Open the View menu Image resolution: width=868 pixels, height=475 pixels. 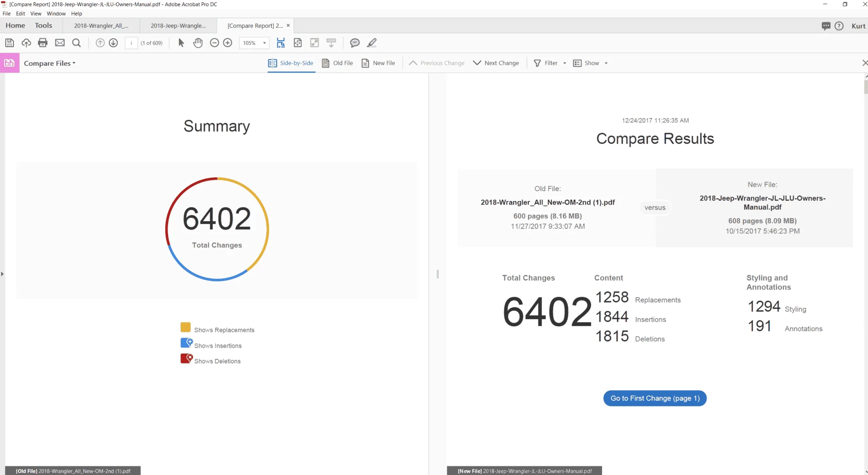[36, 14]
